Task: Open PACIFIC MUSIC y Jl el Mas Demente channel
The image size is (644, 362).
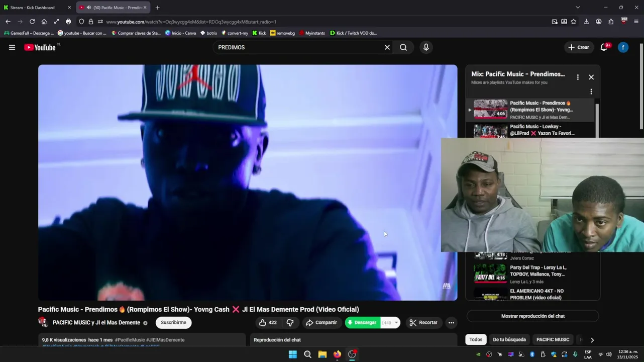Action: (96, 323)
